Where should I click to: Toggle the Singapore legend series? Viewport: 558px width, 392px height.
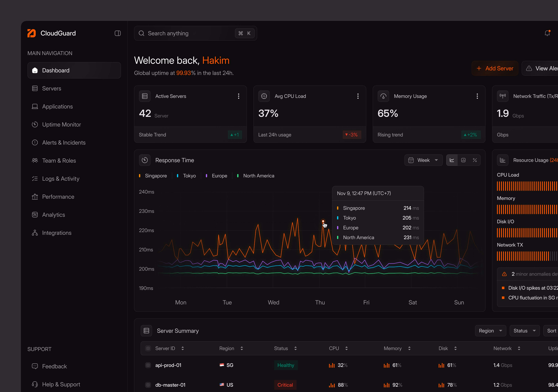coord(153,176)
